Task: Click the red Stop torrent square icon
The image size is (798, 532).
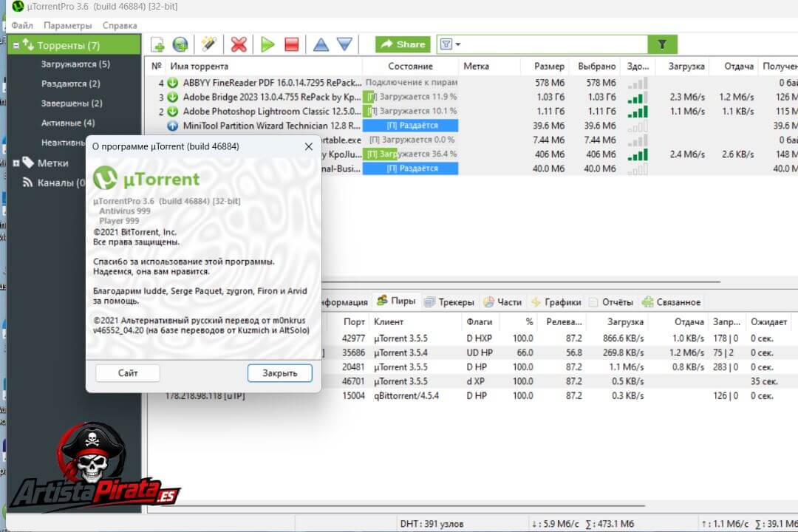Action: coord(292,45)
